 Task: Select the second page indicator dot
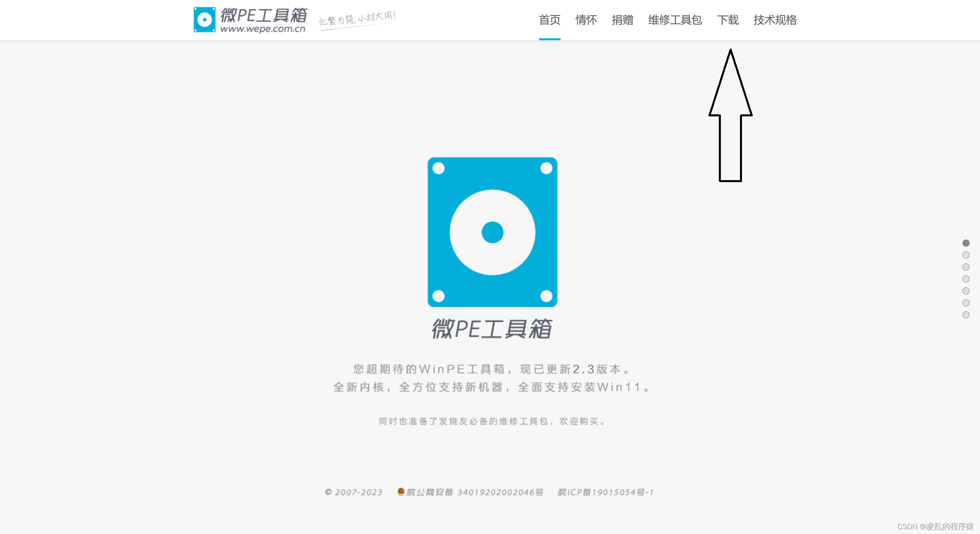pyautogui.click(x=966, y=255)
